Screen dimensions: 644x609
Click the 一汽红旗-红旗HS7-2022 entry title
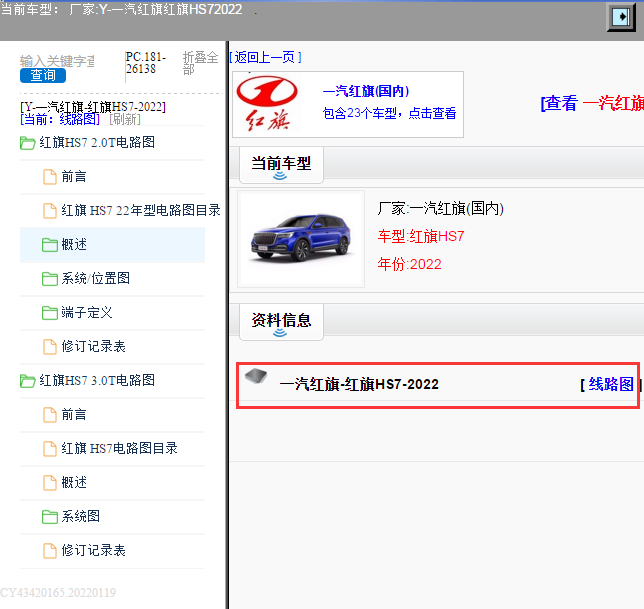359,384
